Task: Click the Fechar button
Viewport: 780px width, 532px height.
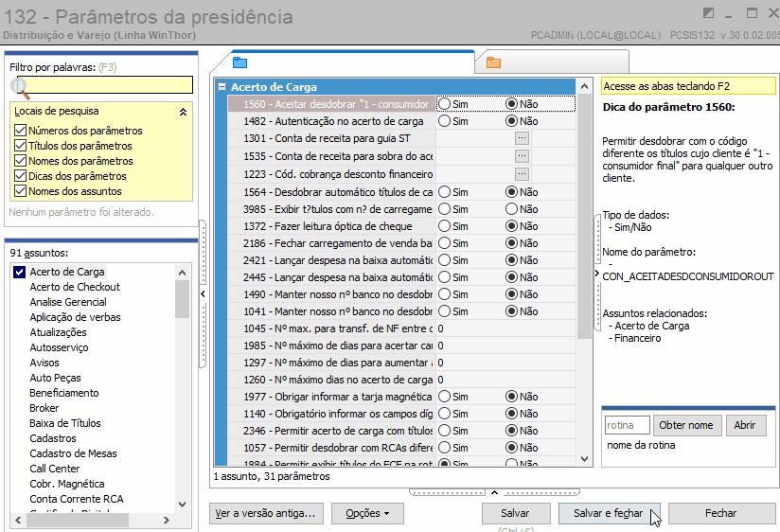Action: coord(720,513)
